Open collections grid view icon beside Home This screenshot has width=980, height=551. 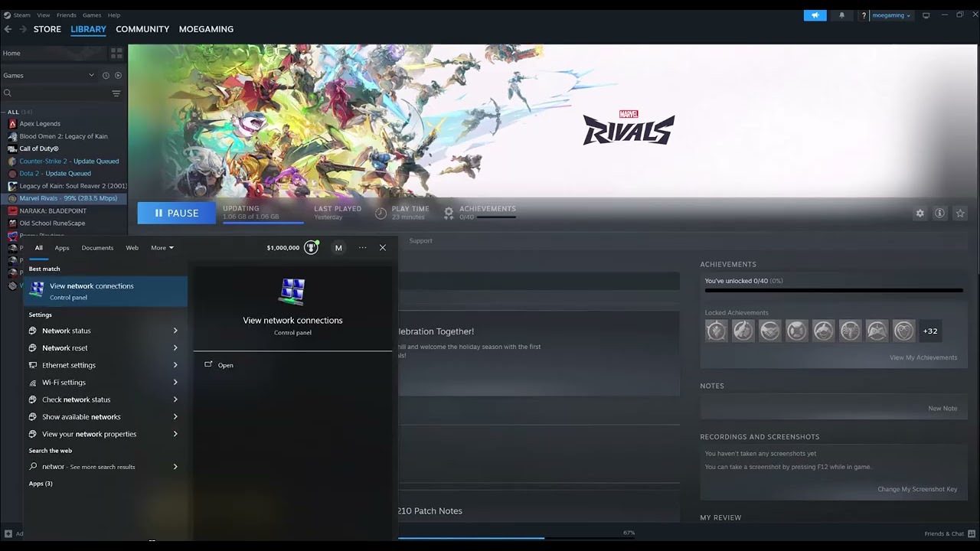click(x=116, y=54)
